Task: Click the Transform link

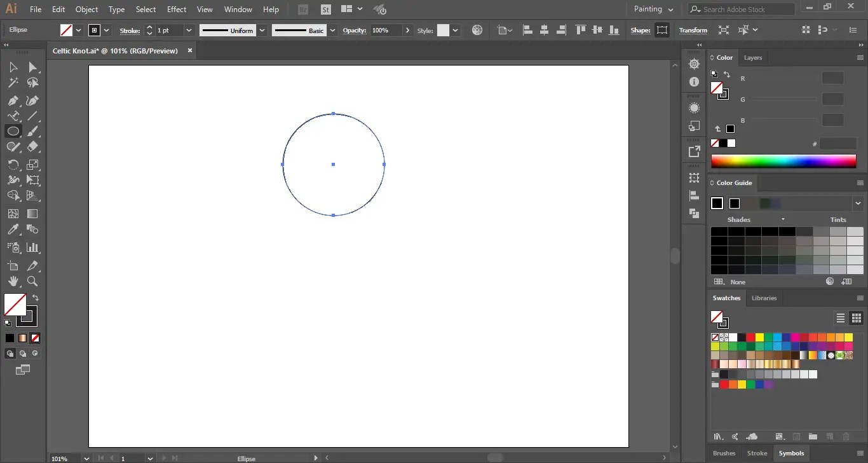Action: 693,30
